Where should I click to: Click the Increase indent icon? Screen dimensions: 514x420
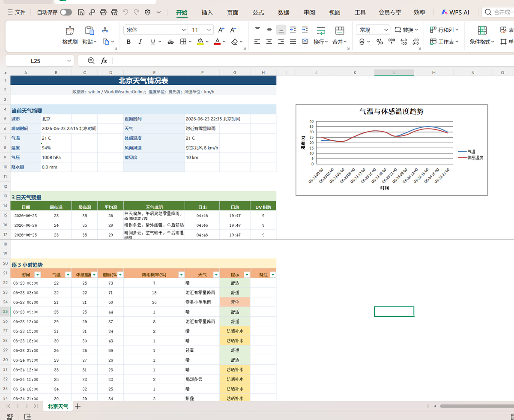click(x=305, y=30)
